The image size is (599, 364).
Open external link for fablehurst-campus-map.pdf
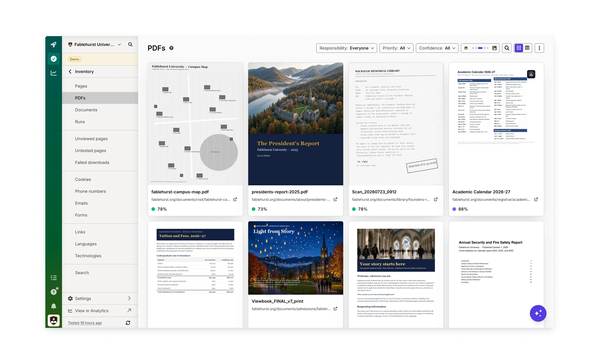coord(235,199)
